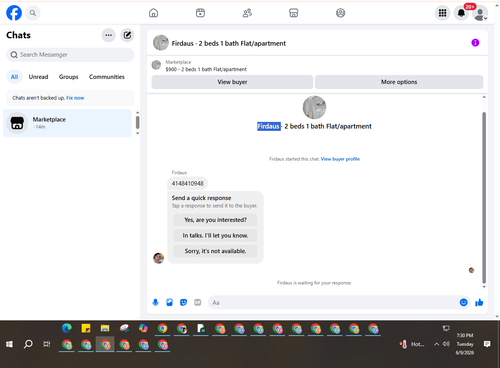Click the View buyer button
Viewport: 500px width, 368px height.
click(232, 82)
